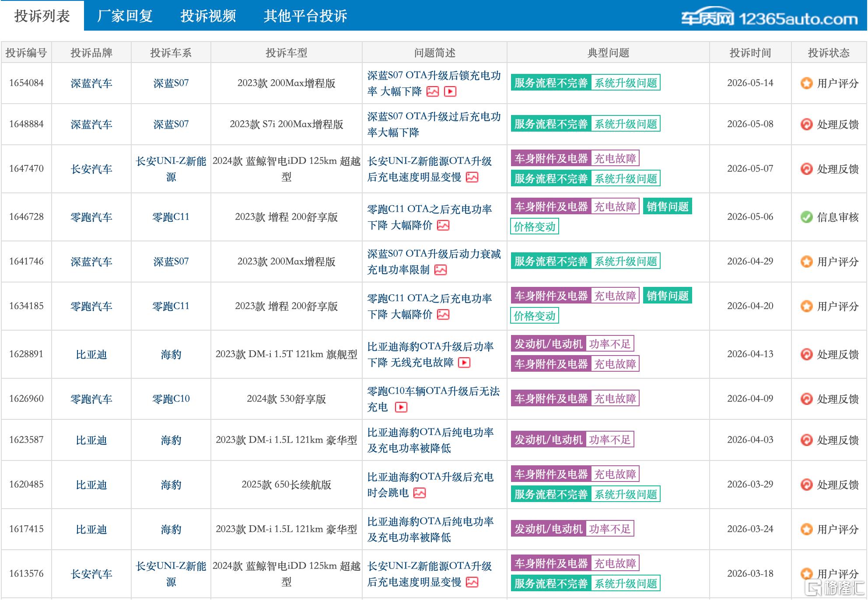View image attachment icon of complaint 1646728
This screenshot has height=600, width=868.
pos(443,225)
